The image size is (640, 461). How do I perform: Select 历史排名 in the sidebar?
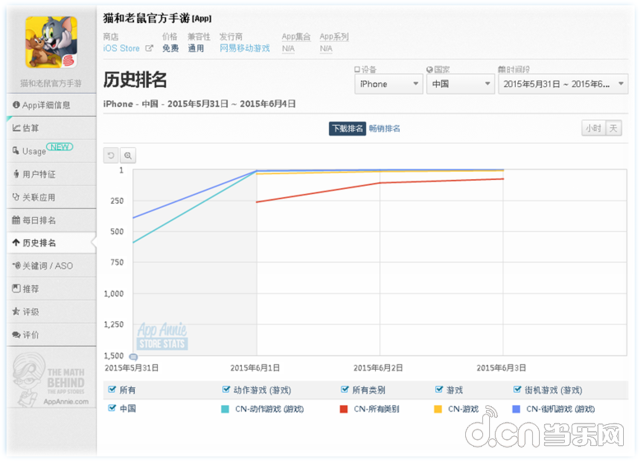click(52, 243)
